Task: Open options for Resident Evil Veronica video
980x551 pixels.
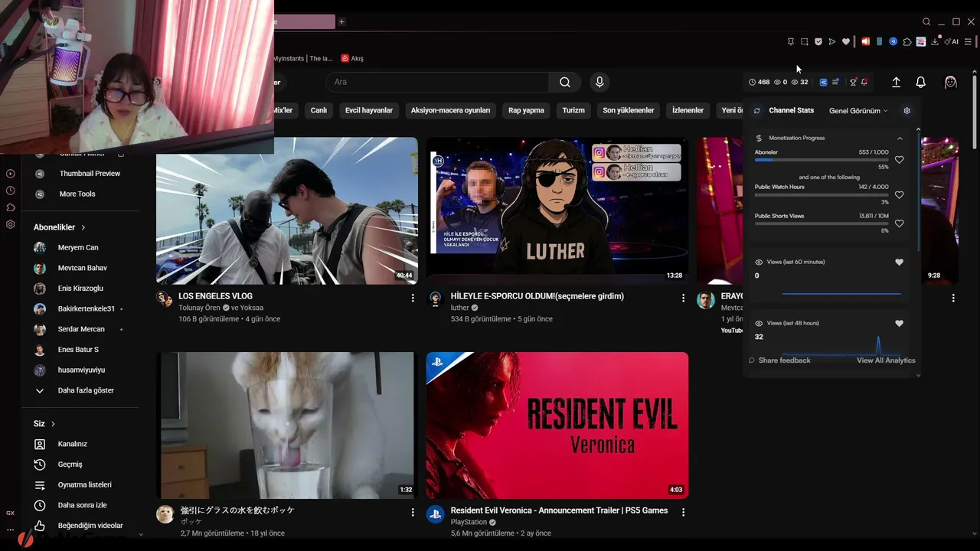Action: pyautogui.click(x=684, y=512)
